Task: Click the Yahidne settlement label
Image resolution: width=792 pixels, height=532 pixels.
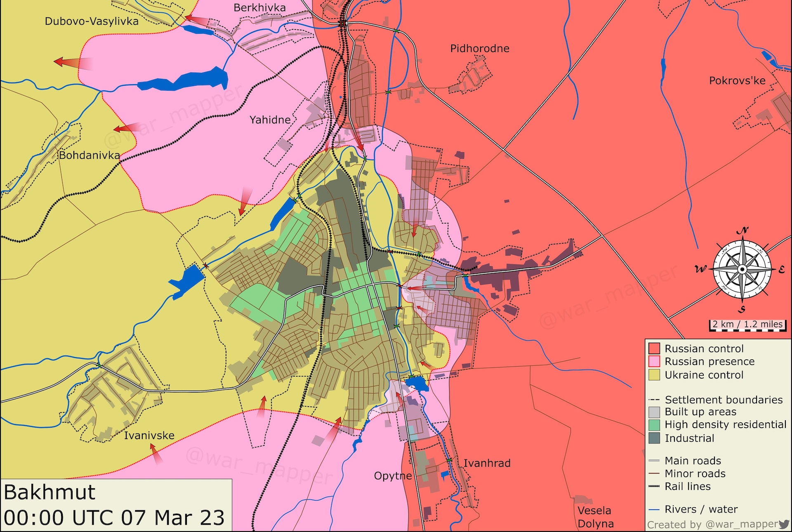Action: tap(270, 120)
